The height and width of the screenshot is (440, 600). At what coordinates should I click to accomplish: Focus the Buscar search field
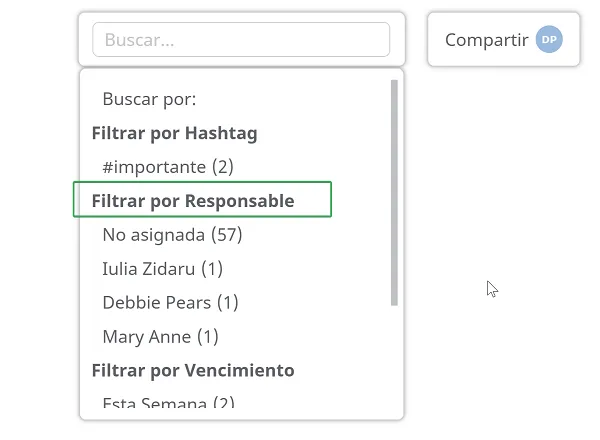click(x=241, y=39)
